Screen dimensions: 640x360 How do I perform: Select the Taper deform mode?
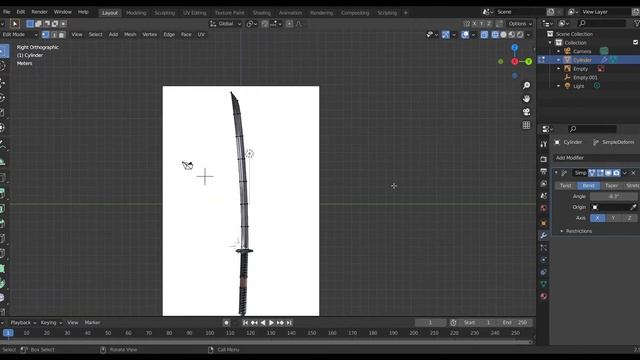pyautogui.click(x=611, y=186)
